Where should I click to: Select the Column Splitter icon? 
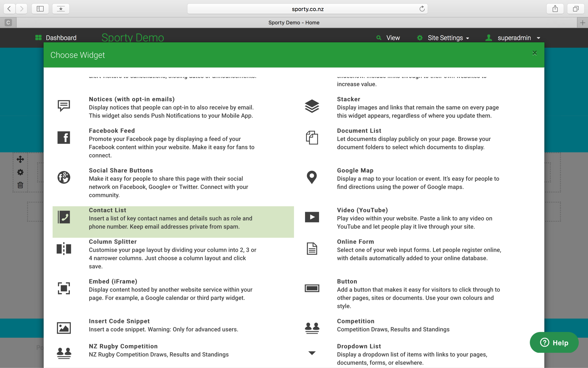coord(64,249)
